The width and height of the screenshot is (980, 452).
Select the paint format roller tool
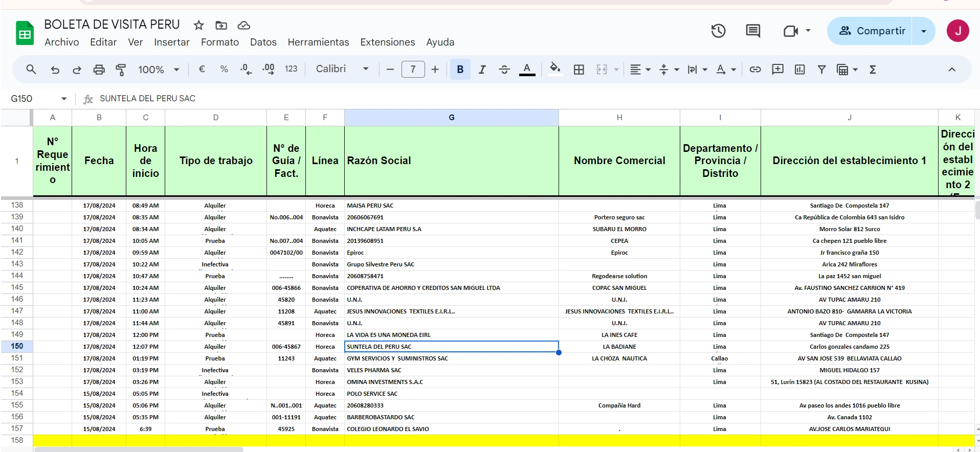pos(121,70)
